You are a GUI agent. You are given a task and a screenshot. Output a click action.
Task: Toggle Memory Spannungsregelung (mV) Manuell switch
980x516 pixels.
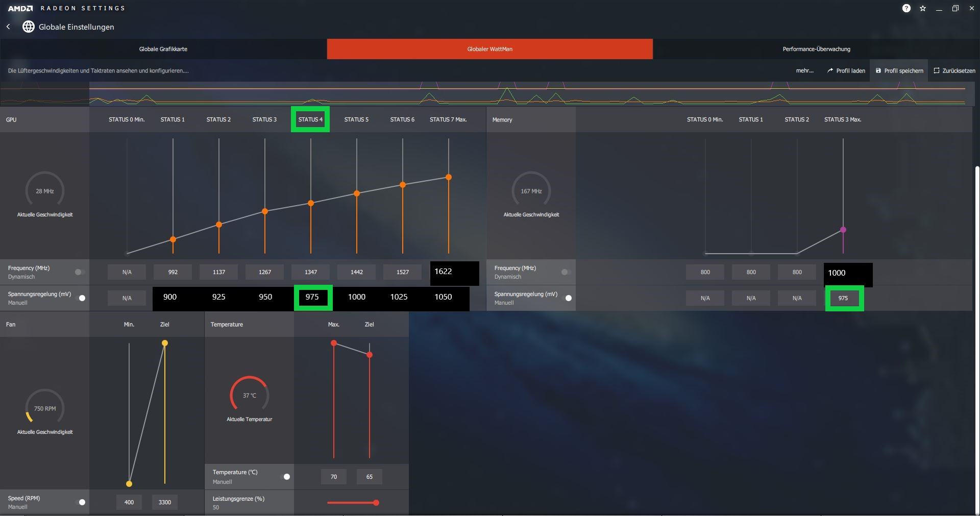tap(568, 298)
